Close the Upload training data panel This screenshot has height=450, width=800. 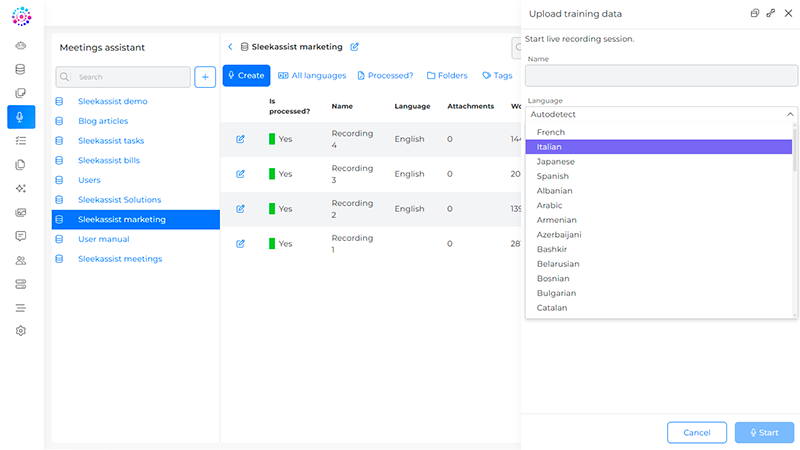click(x=788, y=13)
